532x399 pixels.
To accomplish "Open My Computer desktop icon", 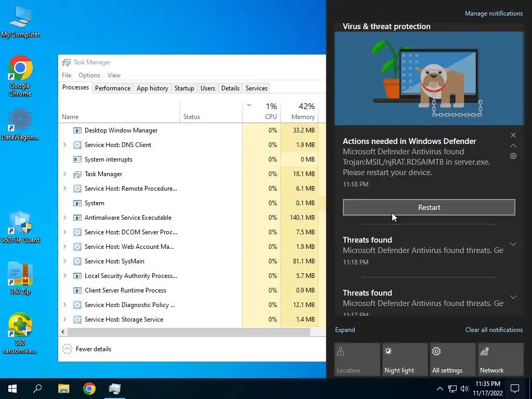I will (x=20, y=21).
